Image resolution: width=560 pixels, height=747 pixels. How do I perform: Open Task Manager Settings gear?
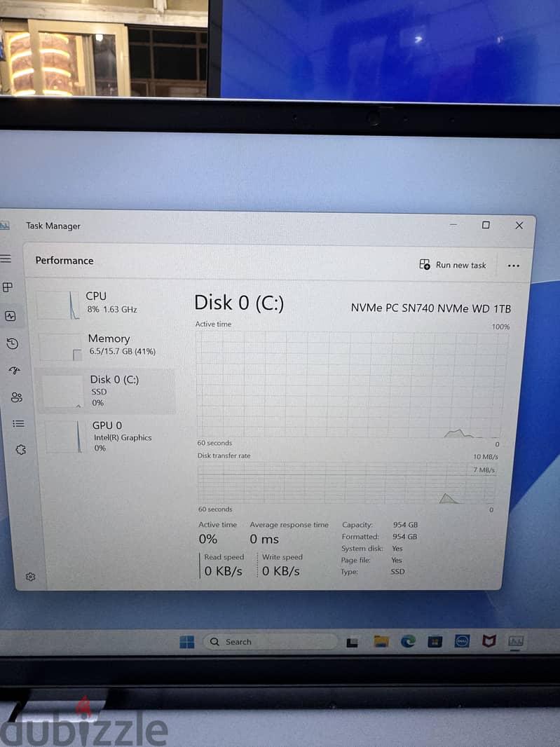[x=31, y=577]
